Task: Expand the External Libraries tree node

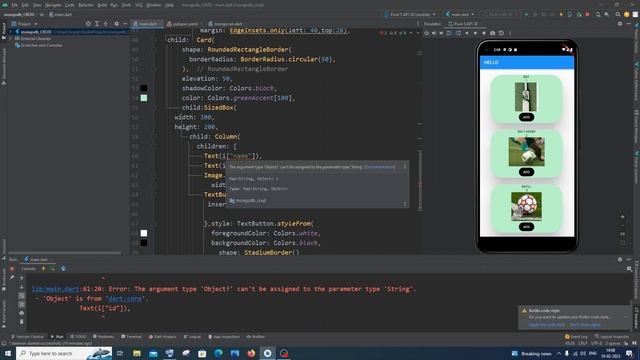Action: click(x=11, y=39)
